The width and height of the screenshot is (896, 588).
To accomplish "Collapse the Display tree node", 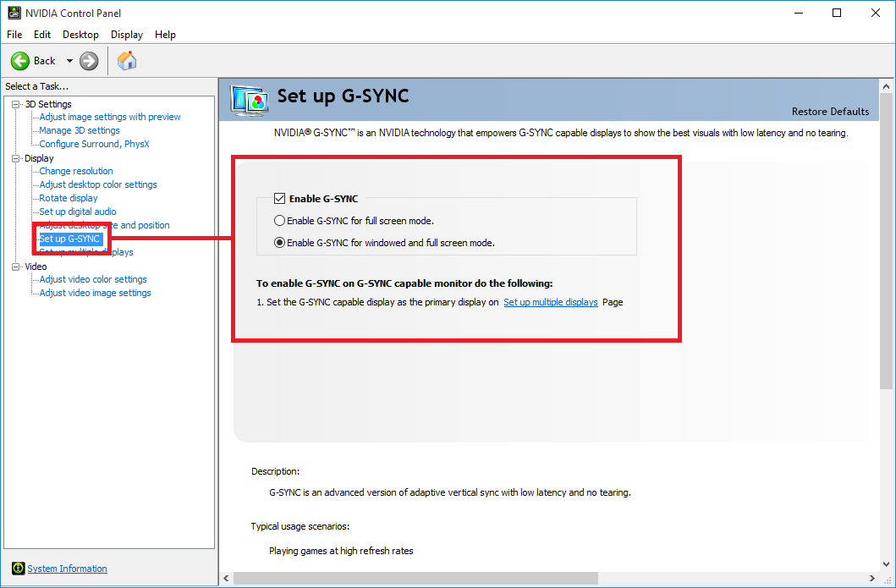I will 15,158.
